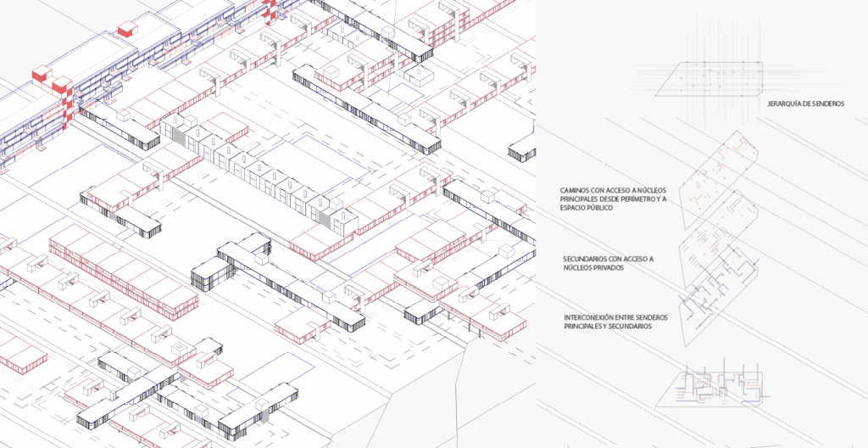
Task: Click the dark two-storey block in the drawing's center
Action: [x=214, y=272]
